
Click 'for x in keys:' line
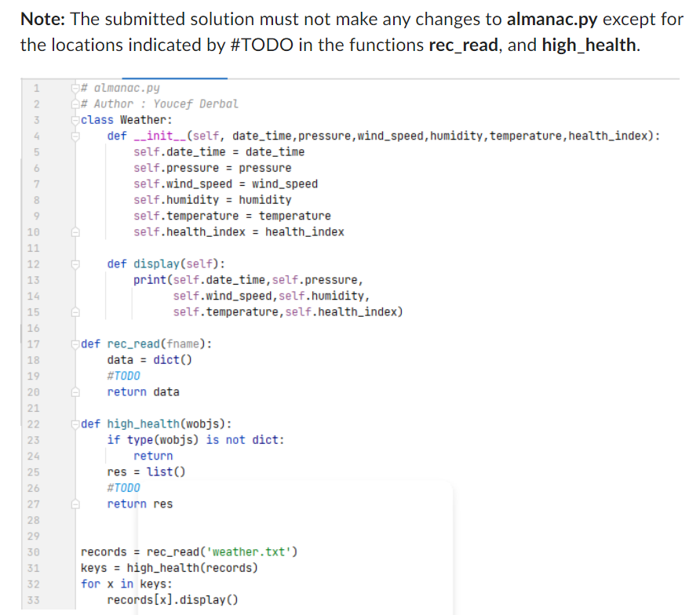click(126, 584)
